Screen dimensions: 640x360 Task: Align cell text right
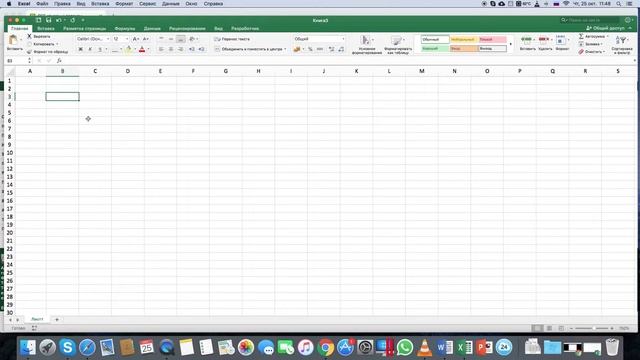(x=181, y=49)
